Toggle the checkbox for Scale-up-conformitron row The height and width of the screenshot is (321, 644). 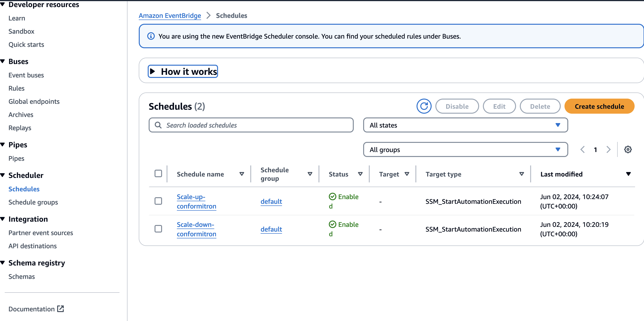(x=159, y=201)
